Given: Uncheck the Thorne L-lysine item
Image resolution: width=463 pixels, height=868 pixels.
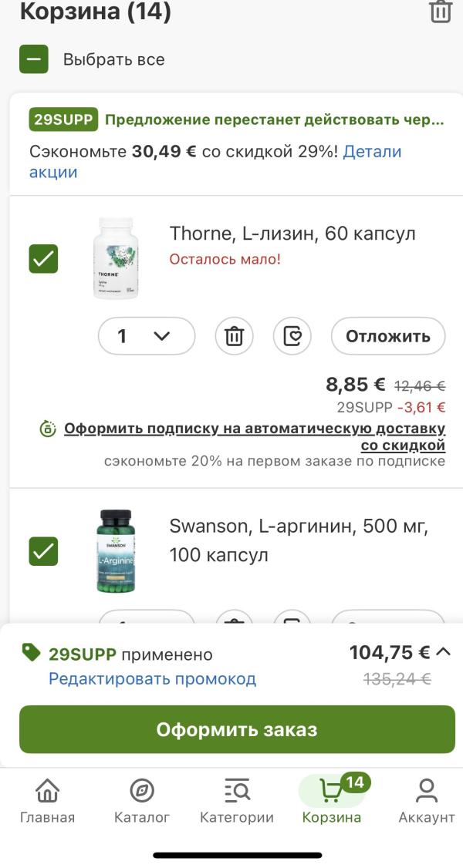Looking at the screenshot, I should [x=43, y=258].
